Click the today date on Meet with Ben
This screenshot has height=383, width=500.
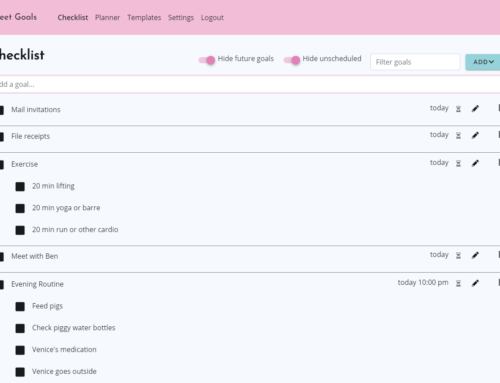click(x=439, y=255)
